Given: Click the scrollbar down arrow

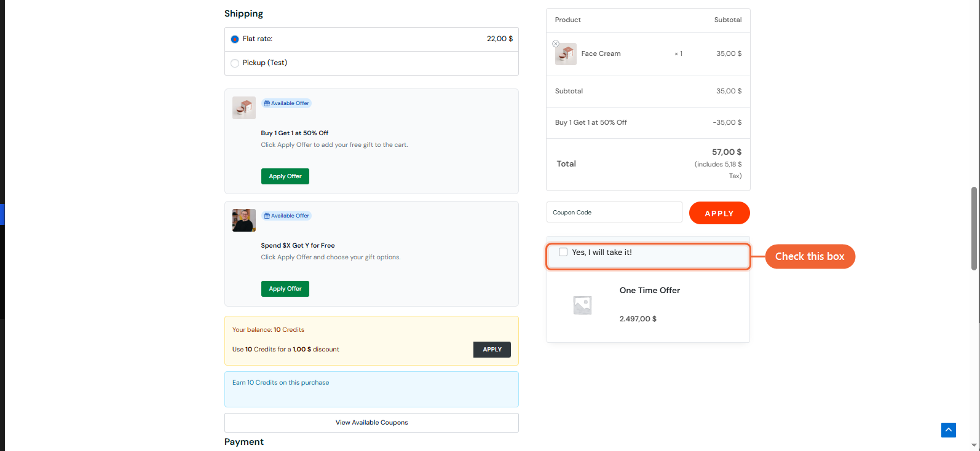Looking at the screenshot, I should 974,445.
